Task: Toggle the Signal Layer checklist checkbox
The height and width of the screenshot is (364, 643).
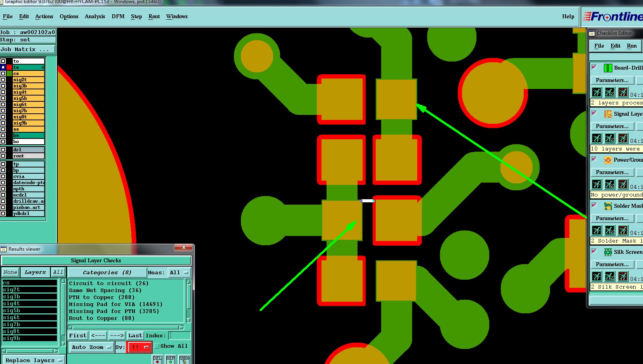Action: [x=594, y=113]
